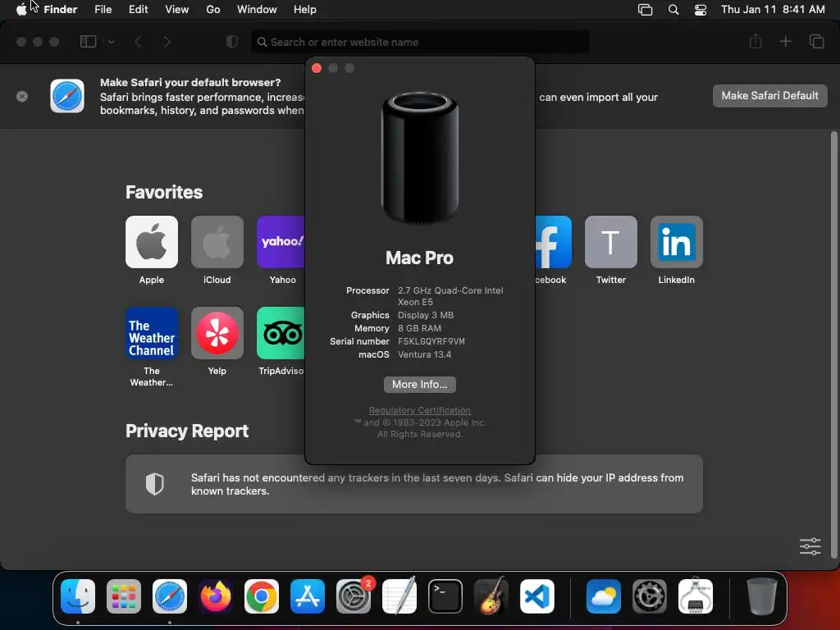Open Yelp favorite
The image size is (840, 630).
coord(217,333)
